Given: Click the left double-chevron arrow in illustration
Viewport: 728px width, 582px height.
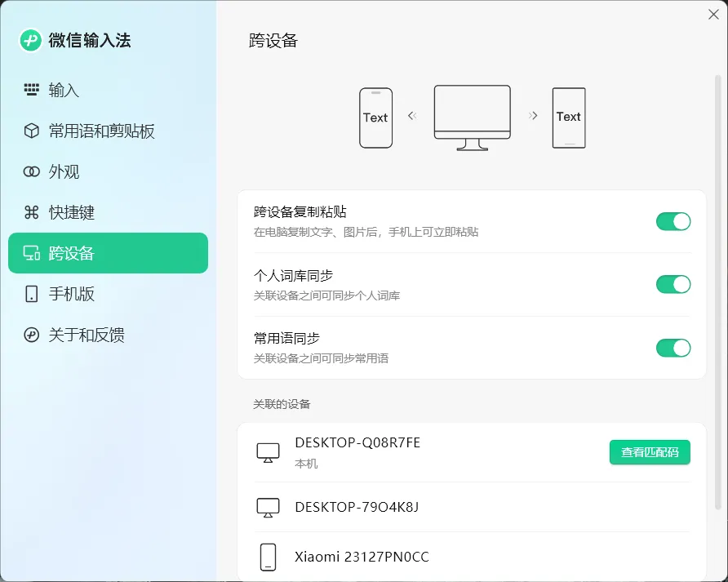Looking at the screenshot, I should [412, 116].
